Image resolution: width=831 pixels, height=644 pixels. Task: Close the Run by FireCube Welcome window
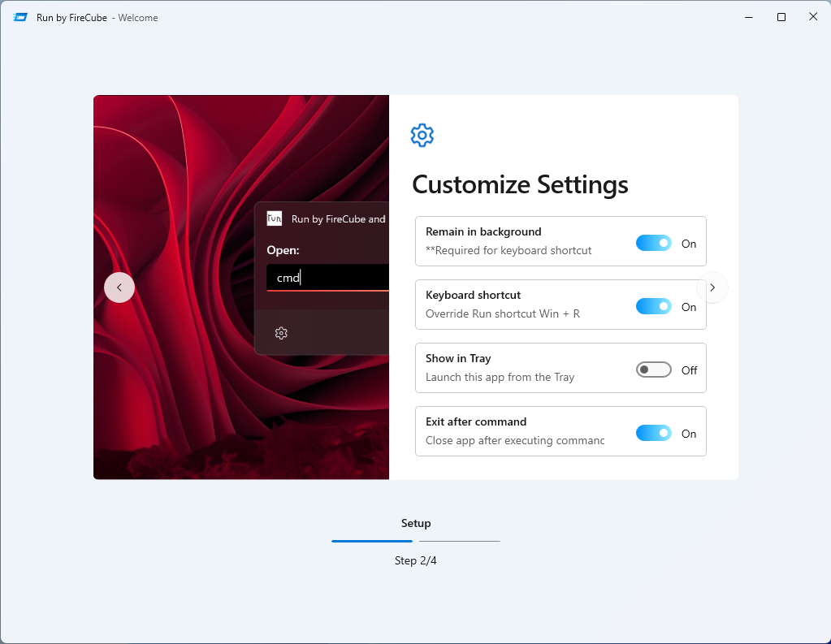pos(813,17)
